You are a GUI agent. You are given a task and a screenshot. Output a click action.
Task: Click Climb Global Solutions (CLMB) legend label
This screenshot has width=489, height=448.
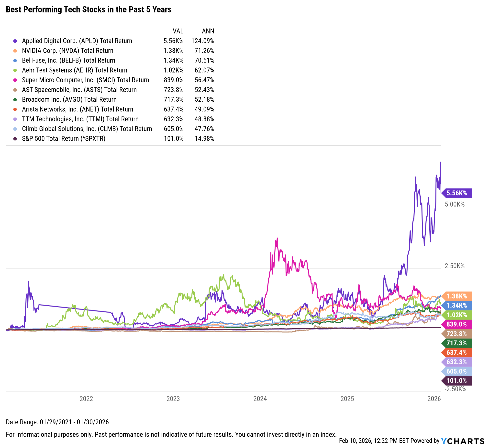[x=87, y=129]
